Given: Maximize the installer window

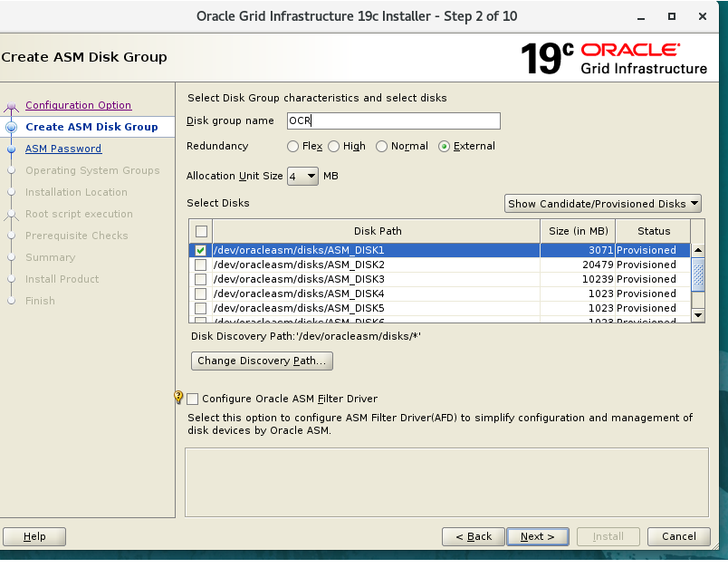Looking at the screenshot, I should coord(671,16).
